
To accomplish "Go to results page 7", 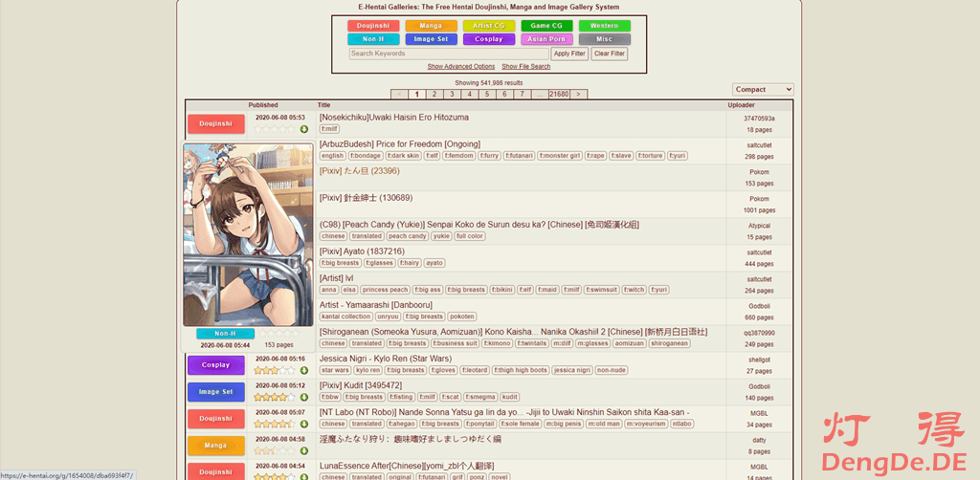I will point(522,95).
